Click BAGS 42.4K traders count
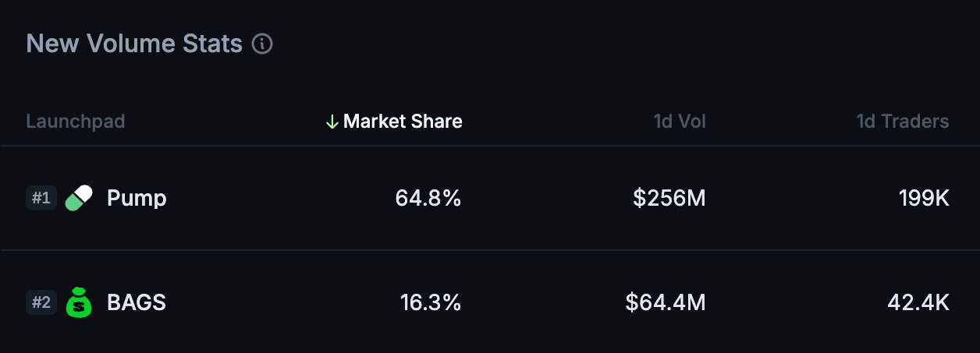Screen dimensions: 980x353 (918, 302)
